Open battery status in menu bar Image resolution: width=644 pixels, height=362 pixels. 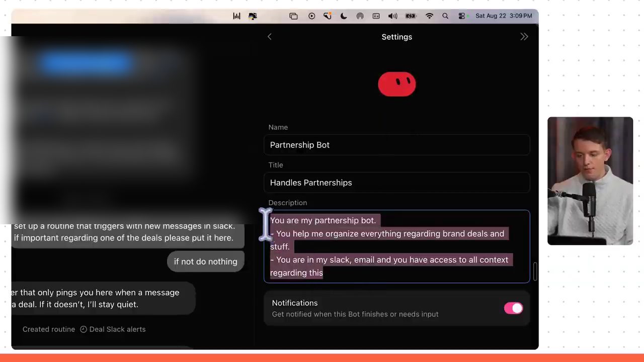point(411,16)
